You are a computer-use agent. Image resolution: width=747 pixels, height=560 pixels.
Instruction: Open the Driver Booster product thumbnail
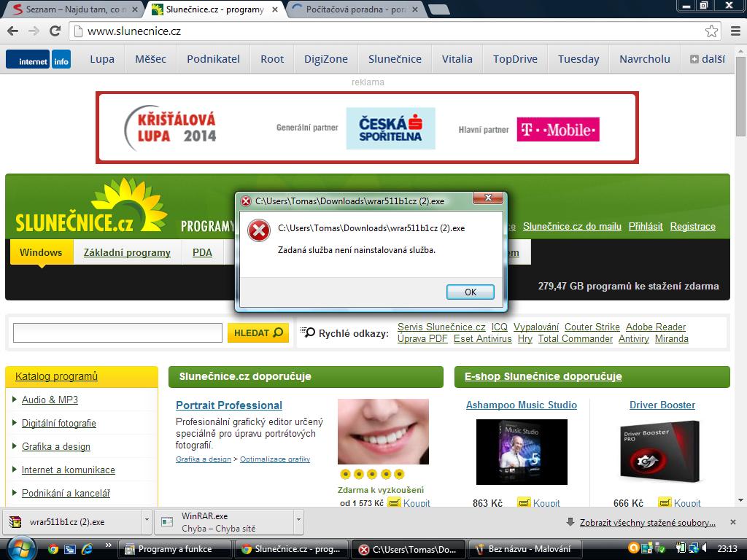(x=661, y=452)
